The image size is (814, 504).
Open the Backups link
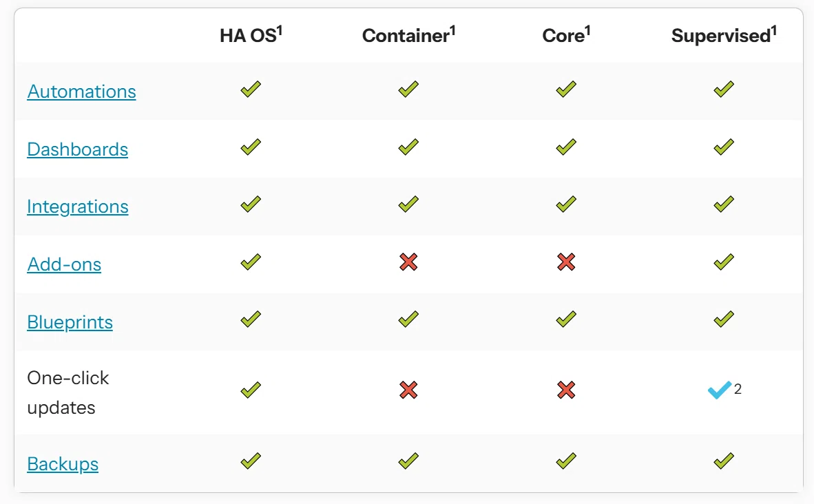coord(63,464)
